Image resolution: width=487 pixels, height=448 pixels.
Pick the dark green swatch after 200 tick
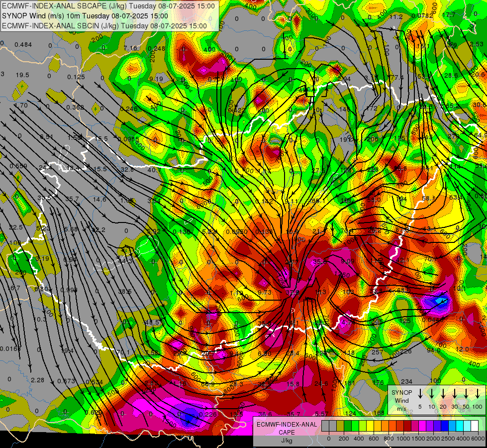click(348, 426)
